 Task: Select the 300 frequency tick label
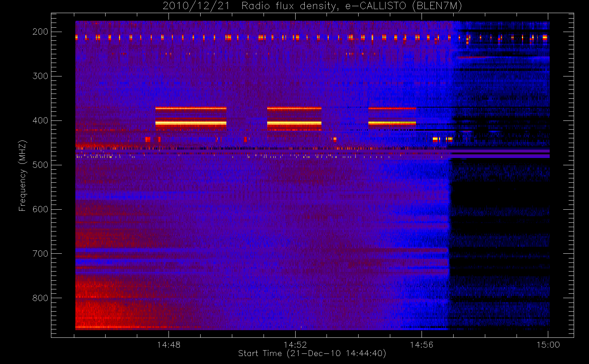[40, 76]
